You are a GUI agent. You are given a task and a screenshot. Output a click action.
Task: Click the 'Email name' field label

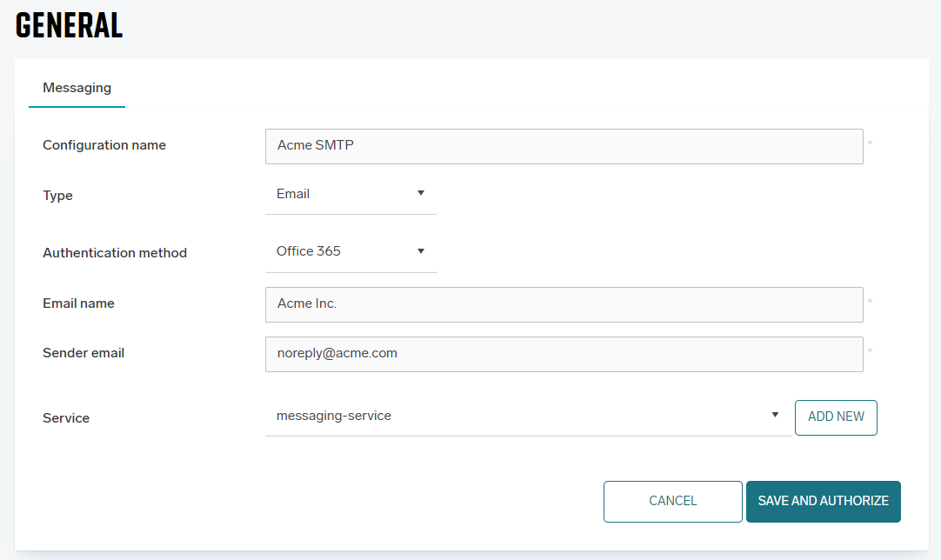78,303
